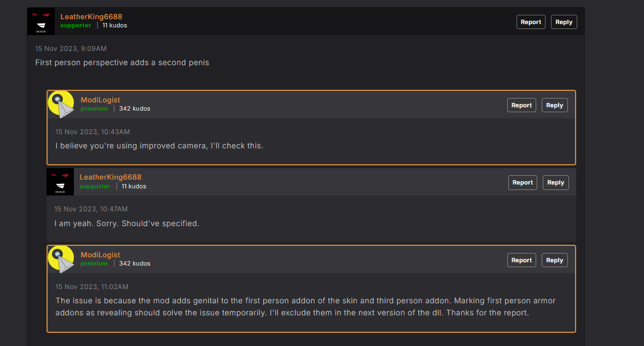
Task: Click LeatherKing6688's avatar on the 10:47AM reply
Action: click(x=60, y=182)
